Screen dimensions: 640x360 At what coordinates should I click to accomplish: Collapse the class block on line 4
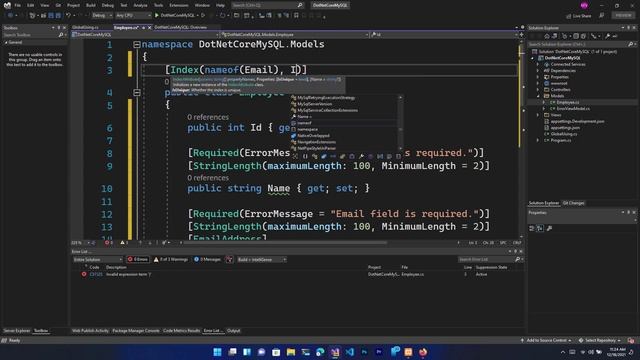137,93
